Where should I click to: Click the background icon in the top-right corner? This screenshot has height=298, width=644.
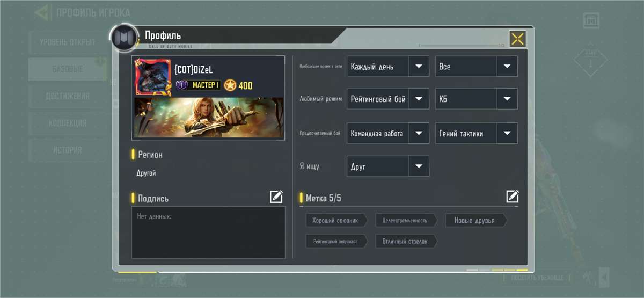[591, 20]
